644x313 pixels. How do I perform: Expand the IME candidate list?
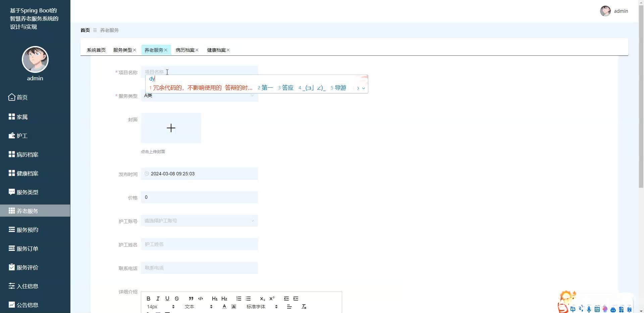pyautogui.click(x=364, y=88)
